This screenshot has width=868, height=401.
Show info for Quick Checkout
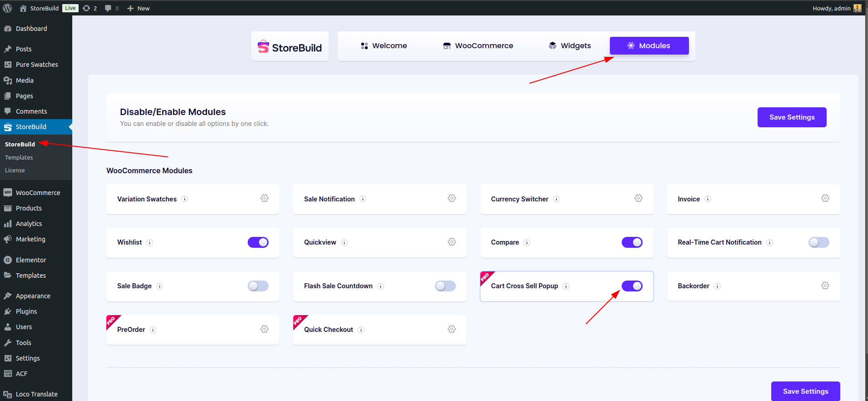coord(361,330)
